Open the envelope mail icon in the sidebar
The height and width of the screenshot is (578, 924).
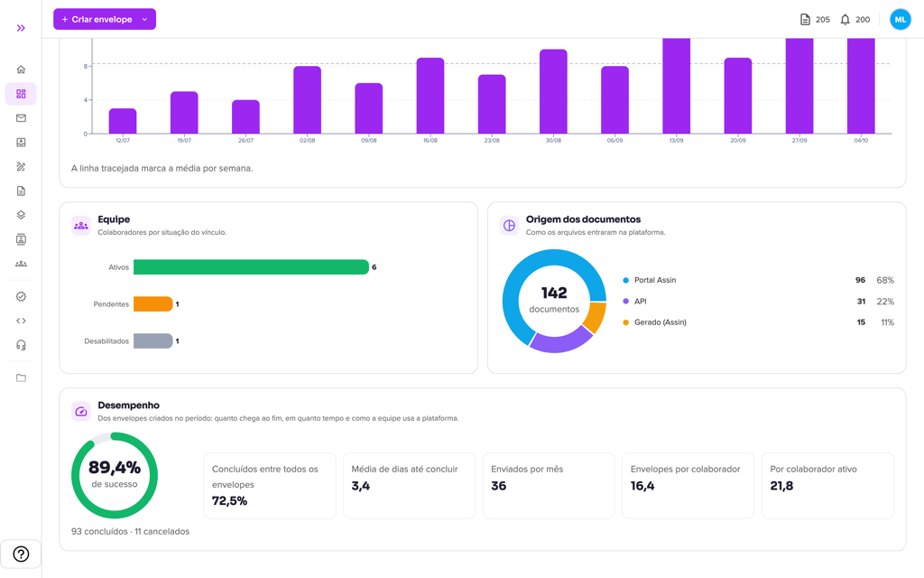point(21,118)
